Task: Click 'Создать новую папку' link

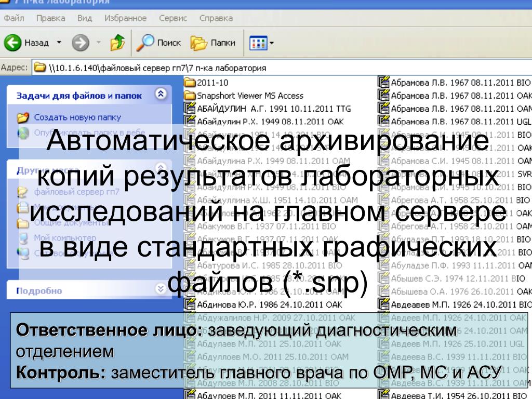Action: point(77,117)
